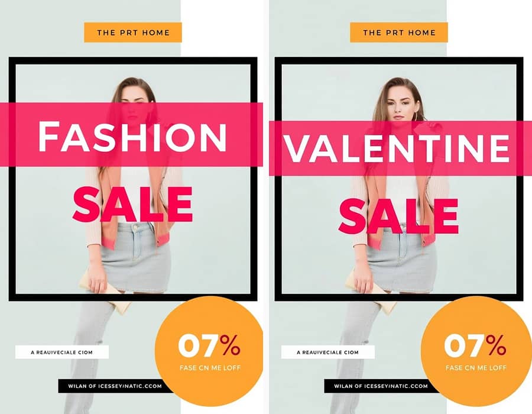
Task: Click the pink banner left of FASHION text
Action: [19, 135]
